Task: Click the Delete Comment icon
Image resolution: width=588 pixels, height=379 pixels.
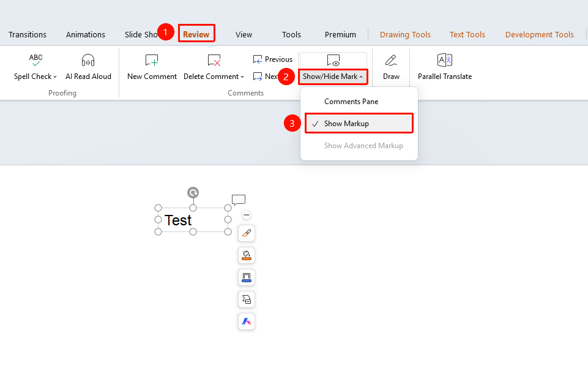Action: (214, 60)
